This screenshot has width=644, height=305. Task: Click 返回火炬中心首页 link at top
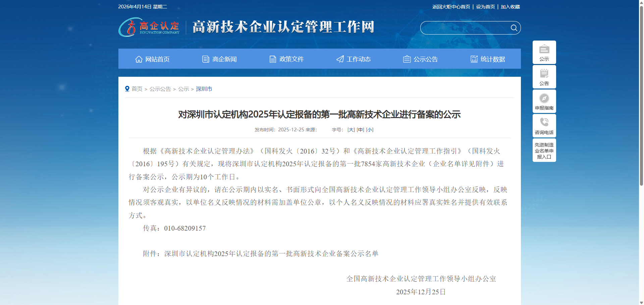(x=451, y=7)
